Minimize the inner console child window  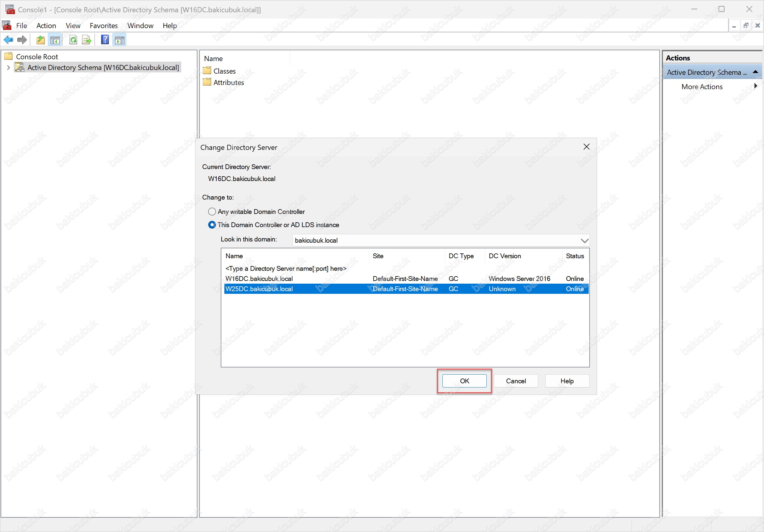(734, 26)
